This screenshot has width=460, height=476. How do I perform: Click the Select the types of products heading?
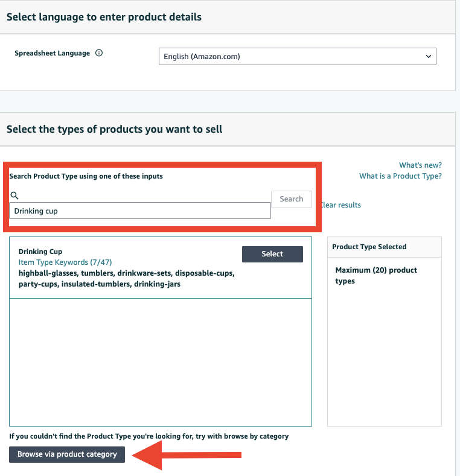coord(114,129)
